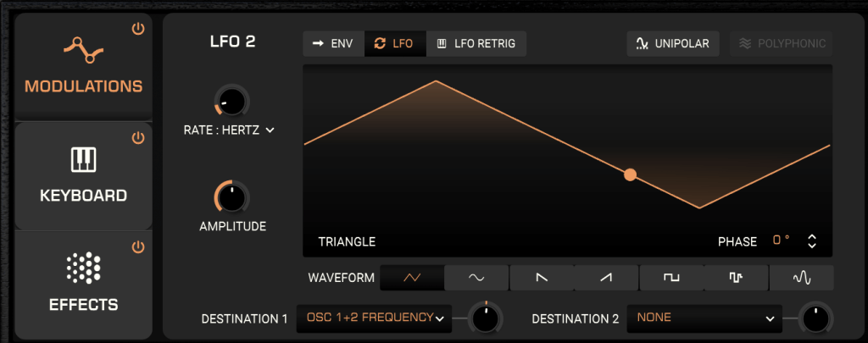Select the sine waveform icon
868x343 pixels.
coord(476,277)
